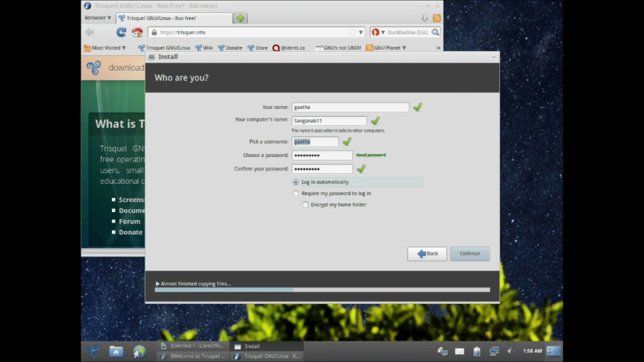This screenshot has height=362, width=644.
Task: Open the browser home page icon
Action: click(x=137, y=32)
